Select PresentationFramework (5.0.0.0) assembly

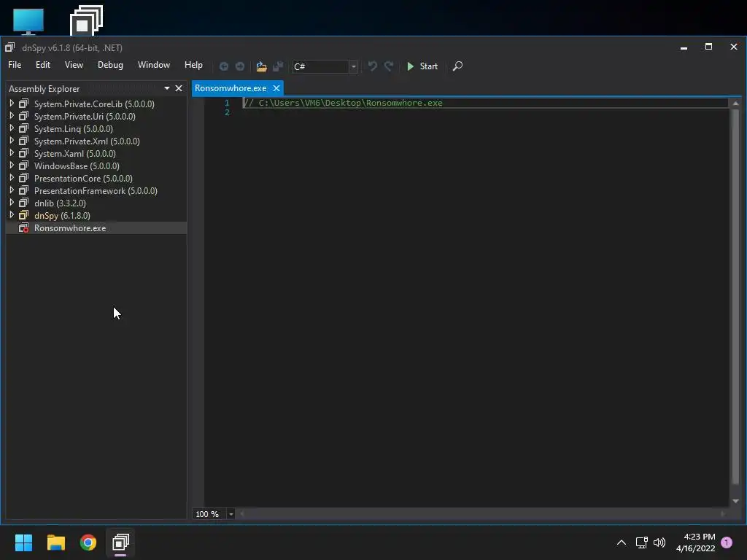click(96, 190)
